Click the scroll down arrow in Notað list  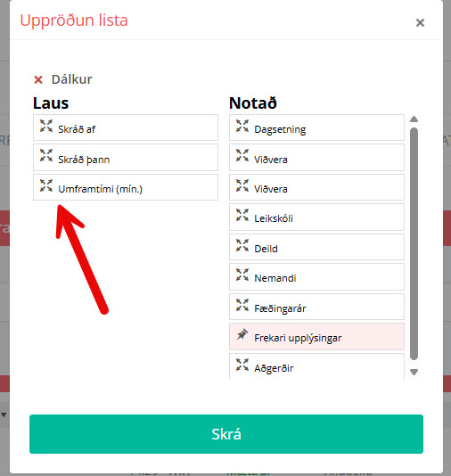click(x=414, y=372)
